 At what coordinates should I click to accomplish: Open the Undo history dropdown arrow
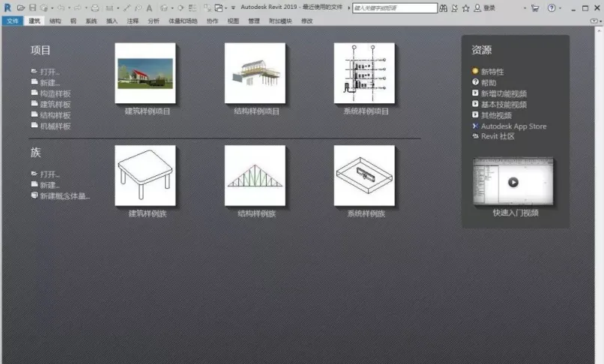tap(68, 8)
